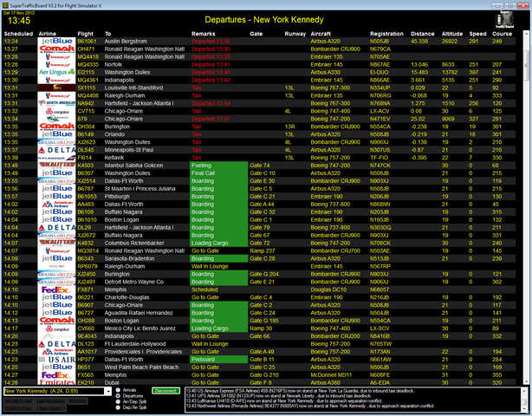Click the North American logo for flight NA942
This screenshot has width=532, height=416.
[56, 103]
